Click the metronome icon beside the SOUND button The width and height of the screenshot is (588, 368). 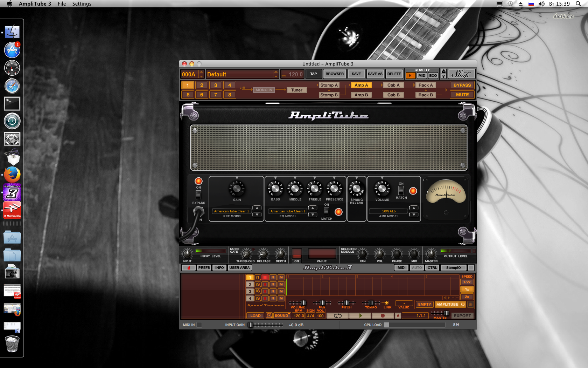269,315
